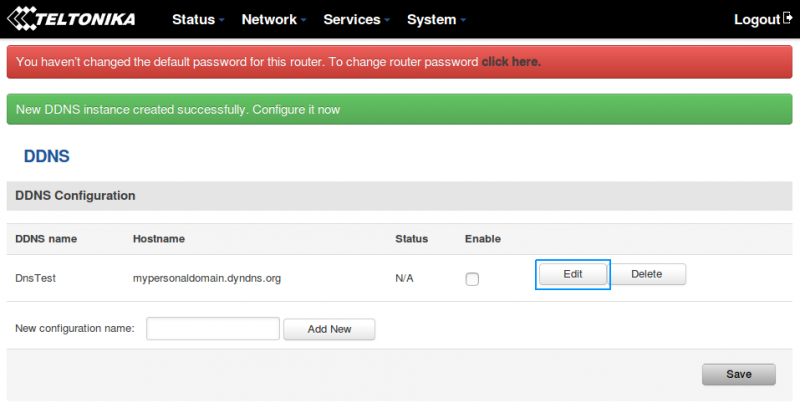Save the DDNS configuration
This screenshot has height=413, width=800.
coord(738,374)
